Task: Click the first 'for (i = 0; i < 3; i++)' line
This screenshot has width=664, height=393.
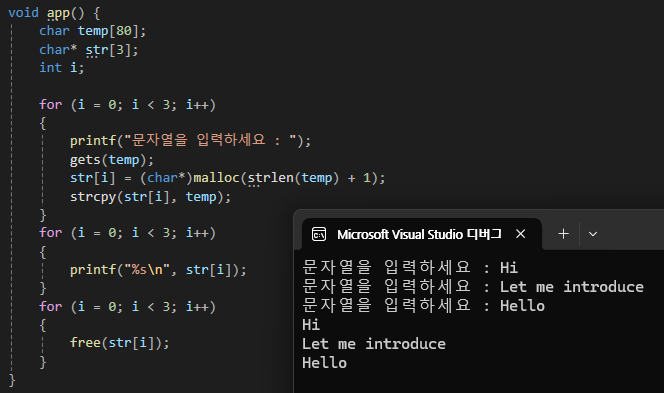Action: pos(127,105)
